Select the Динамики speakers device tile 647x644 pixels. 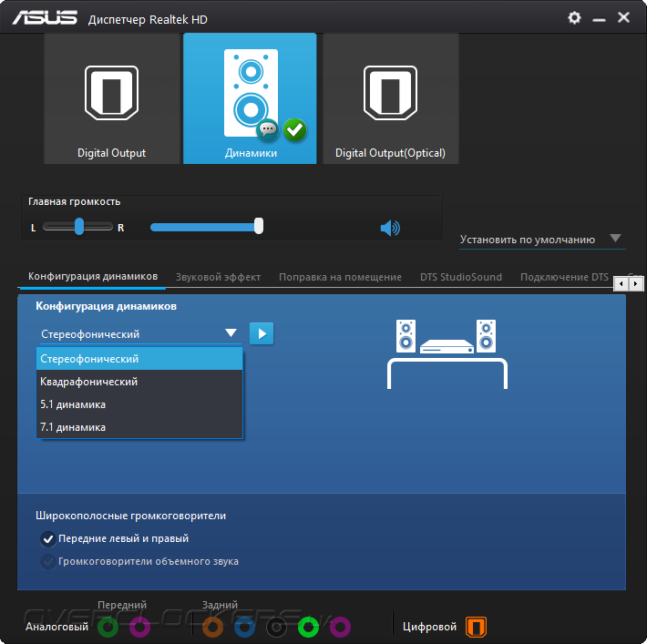(x=250, y=98)
